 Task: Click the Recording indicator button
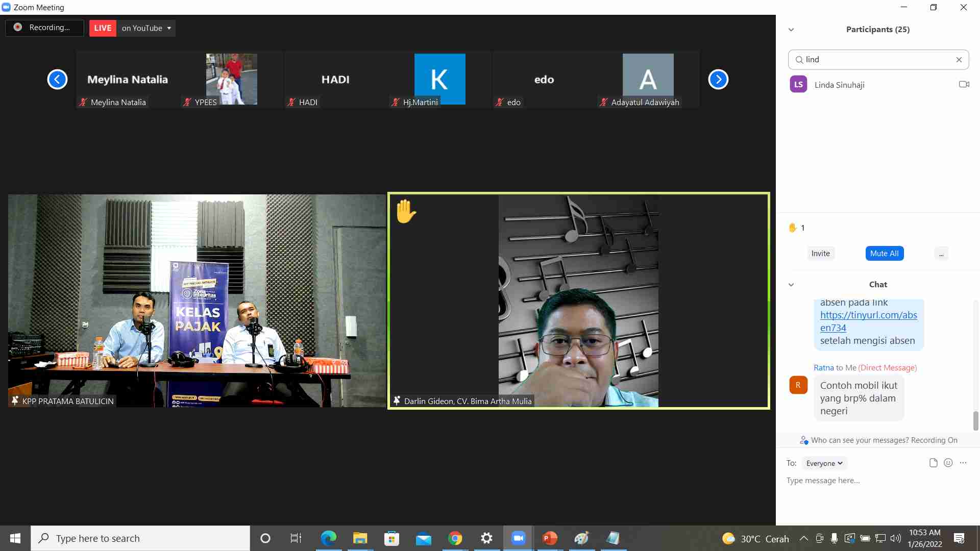44,28
